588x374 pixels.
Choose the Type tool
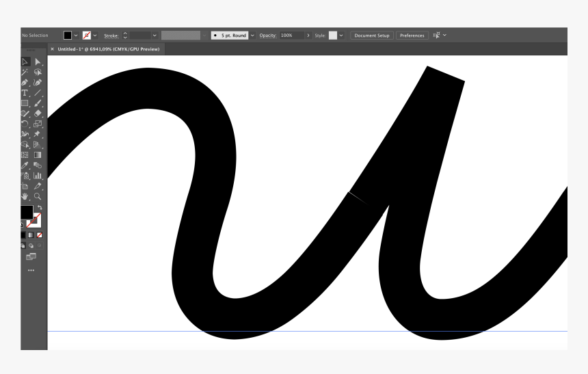pyautogui.click(x=25, y=93)
